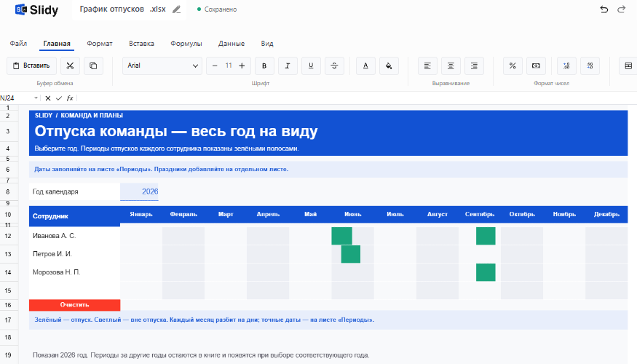The width and height of the screenshot is (637, 364).
Task: Copy selection with the copy icon
Action: click(93, 66)
